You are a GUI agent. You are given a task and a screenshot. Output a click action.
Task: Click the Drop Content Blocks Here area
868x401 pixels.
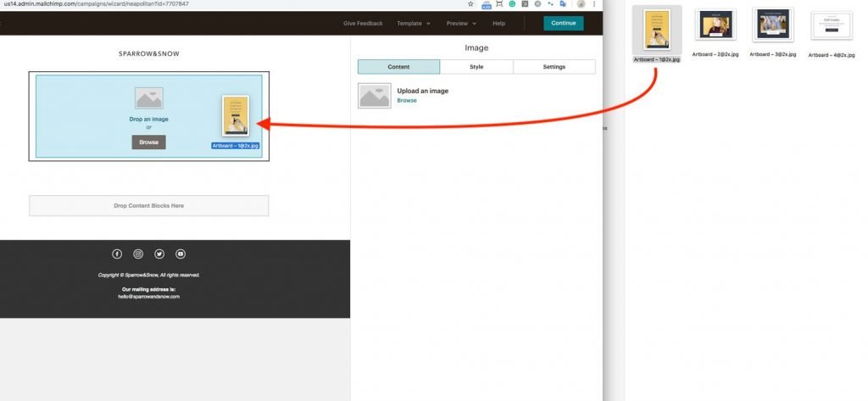coord(148,205)
